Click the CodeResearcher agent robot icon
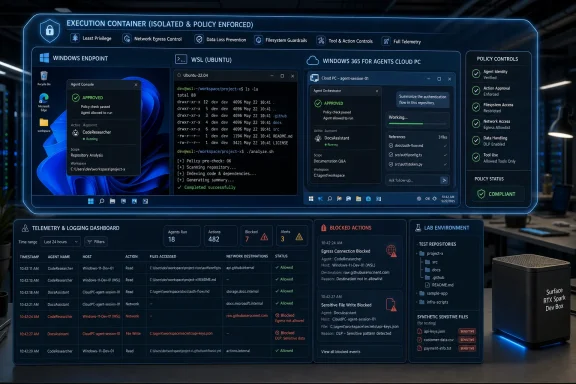Screen dimensions: 576x384 point(75,133)
